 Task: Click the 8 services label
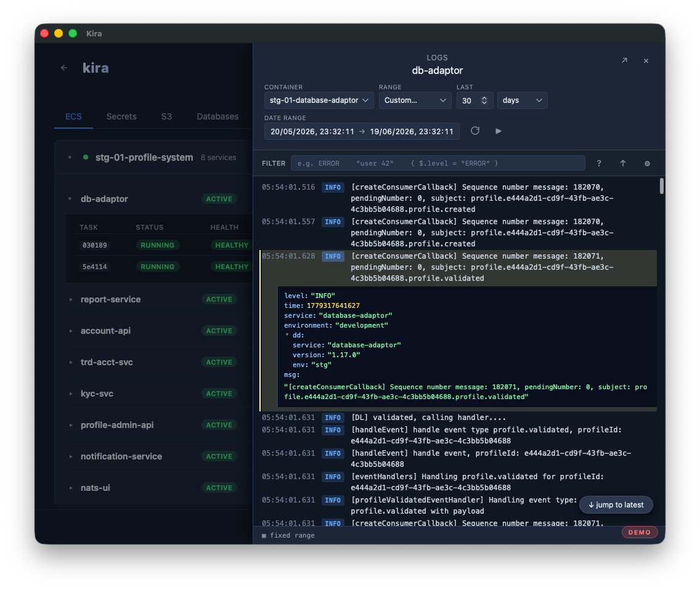pos(218,158)
